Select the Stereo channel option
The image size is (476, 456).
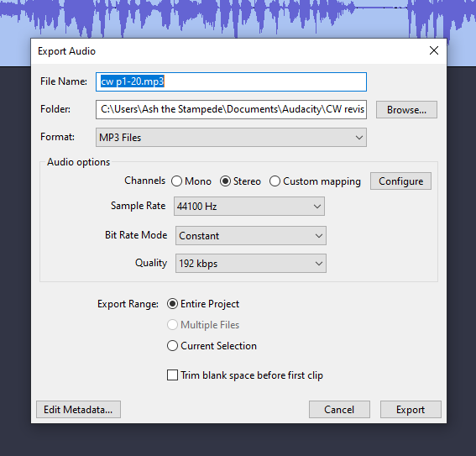coord(240,181)
